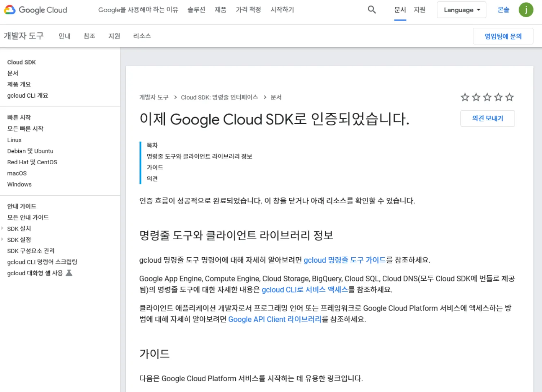This screenshot has height=392, width=542.
Task: Open the Windows quickstart in sidebar
Action: [19, 184]
